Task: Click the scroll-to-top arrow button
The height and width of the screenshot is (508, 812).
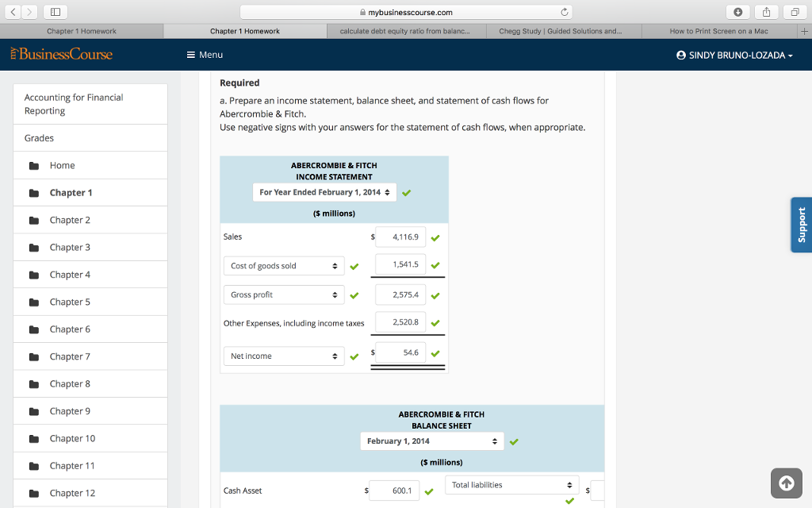Action: (786, 483)
